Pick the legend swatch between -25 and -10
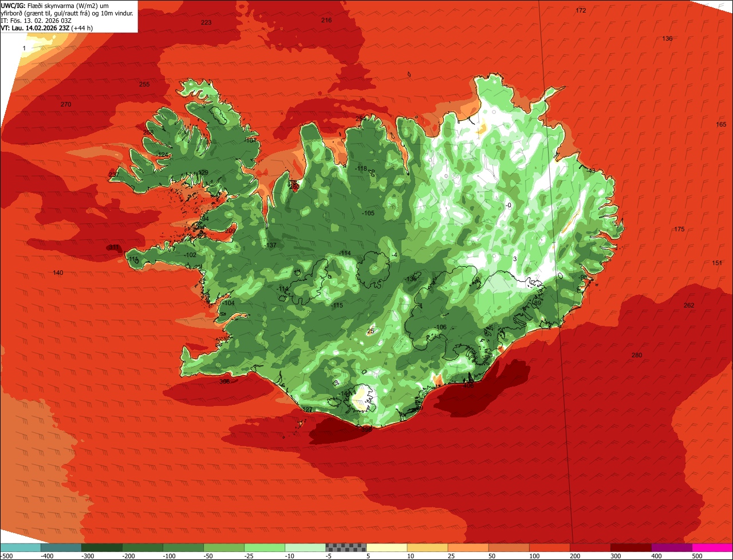 [265, 547]
